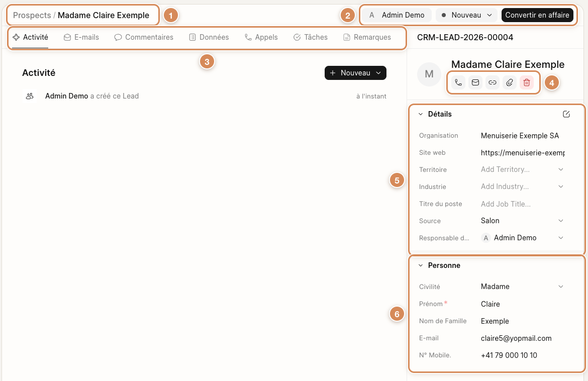Go back to Prospects breadcrumb link
The width and height of the screenshot is (588, 381).
click(x=32, y=16)
